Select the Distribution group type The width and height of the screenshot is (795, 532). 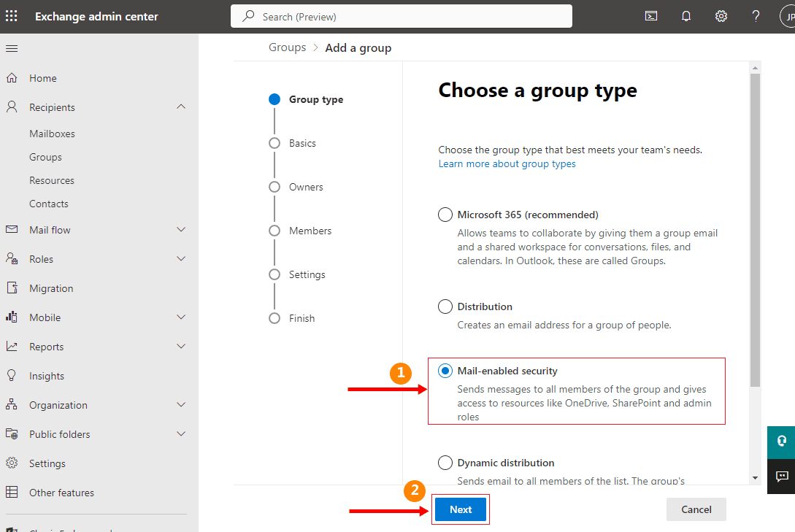click(x=445, y=307)
